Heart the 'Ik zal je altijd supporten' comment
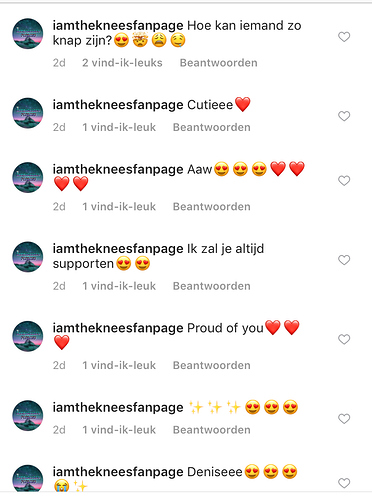Viewport: 372px width, 500px height. point(344,260)
